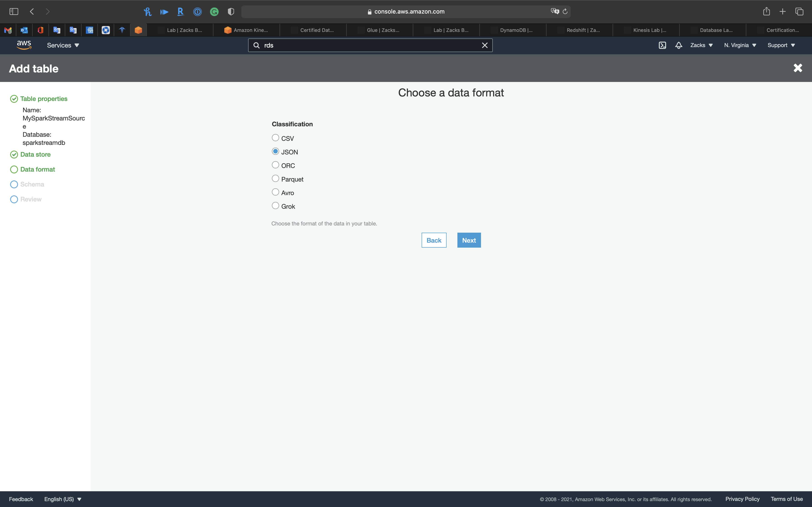Open a new browser tab
812x507 pixels.
coord(783,12)
